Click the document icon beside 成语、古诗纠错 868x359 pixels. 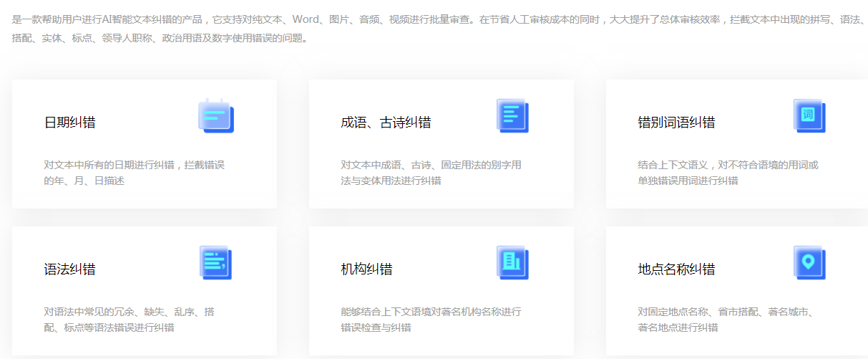[x=512, y=116]
